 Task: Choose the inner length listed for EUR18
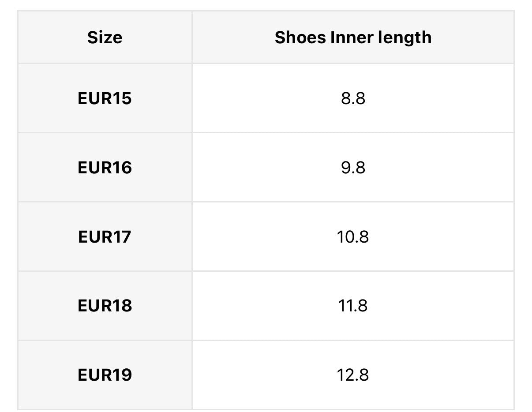[x=353, y=306]
